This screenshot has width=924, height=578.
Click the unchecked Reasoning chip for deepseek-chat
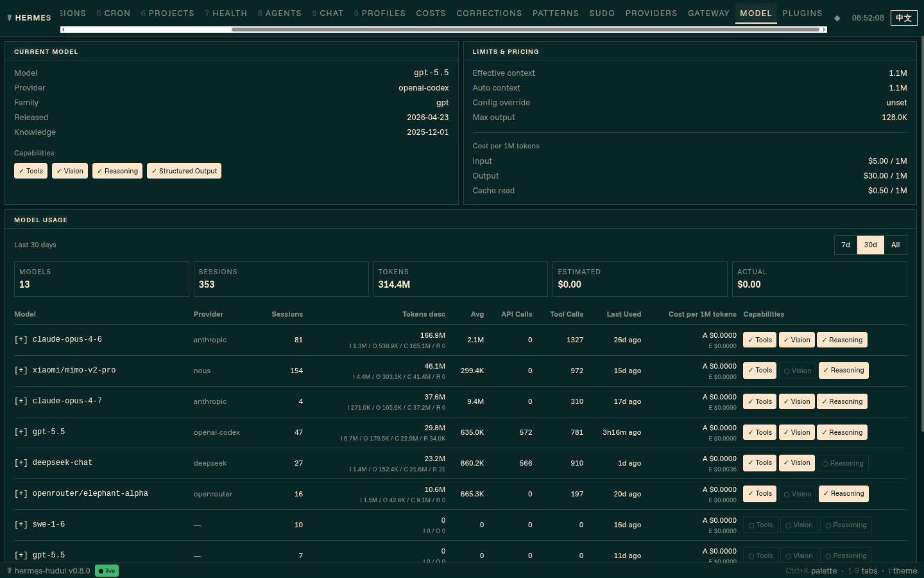(x=843, y=463)
